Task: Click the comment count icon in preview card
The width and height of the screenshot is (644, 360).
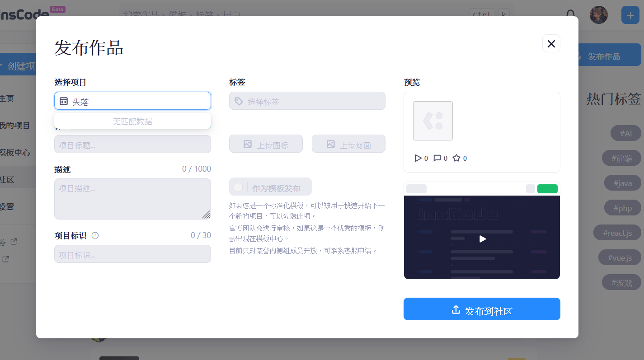Action: point(437,158)
